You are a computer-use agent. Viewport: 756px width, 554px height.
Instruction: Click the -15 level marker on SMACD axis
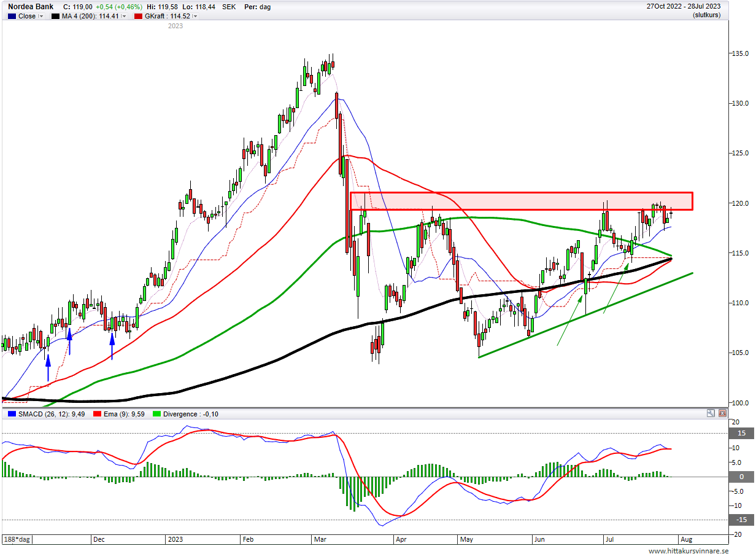click(x=741, y=520)
